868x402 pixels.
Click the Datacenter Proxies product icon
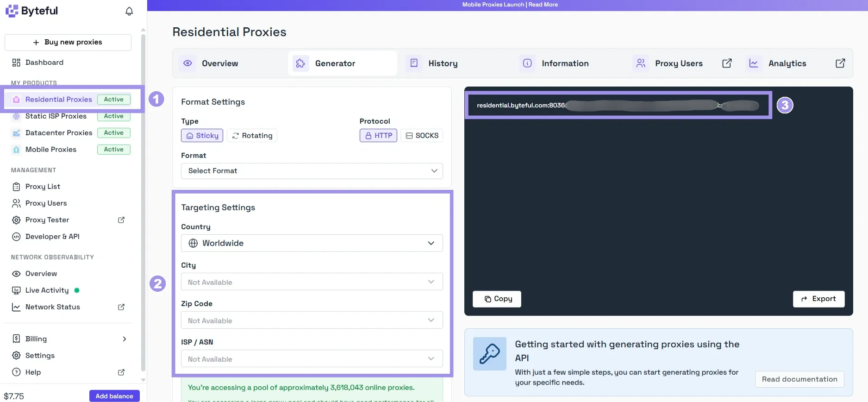point(16,133)
